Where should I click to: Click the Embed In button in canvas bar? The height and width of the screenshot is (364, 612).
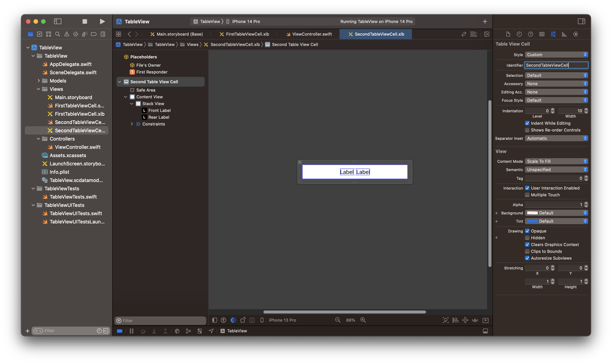coord(485,320)
